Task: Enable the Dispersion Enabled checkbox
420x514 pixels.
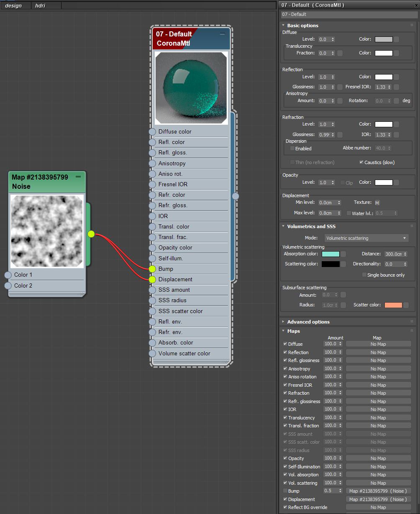Action: (292, 149)
